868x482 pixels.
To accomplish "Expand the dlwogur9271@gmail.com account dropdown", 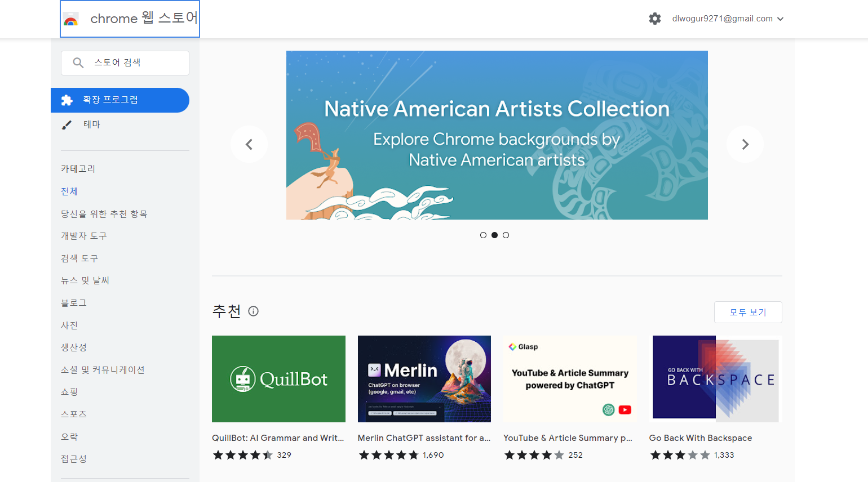I will pos(728,19).
